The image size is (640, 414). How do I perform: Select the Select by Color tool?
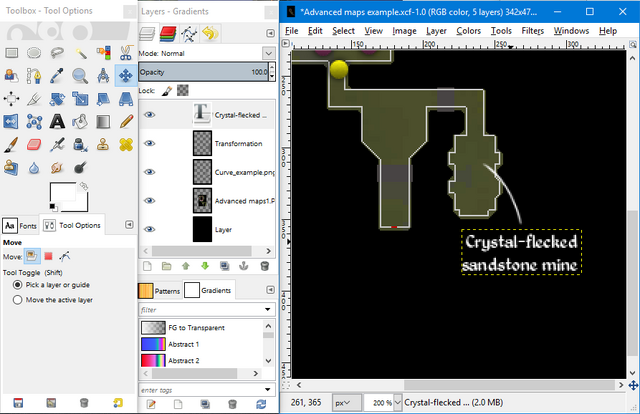103,53
